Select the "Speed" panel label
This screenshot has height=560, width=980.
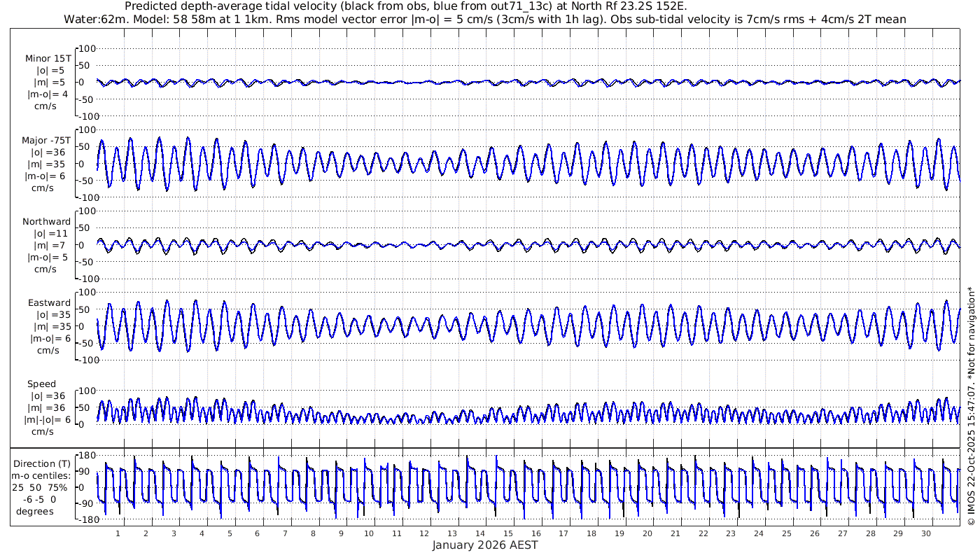point(41,384)
